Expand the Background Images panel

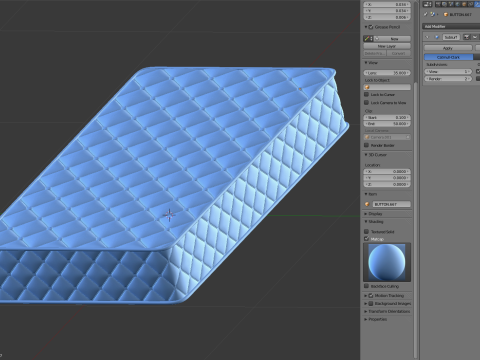tap(366, 303)
